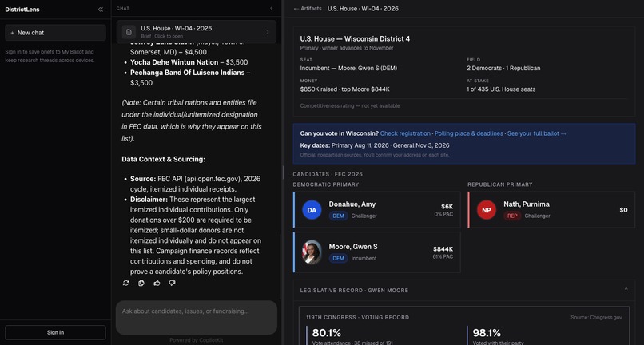This screenshot has height=345, width=644.
Task: Click the DistrictLens logo title
Action: point(22,10)
